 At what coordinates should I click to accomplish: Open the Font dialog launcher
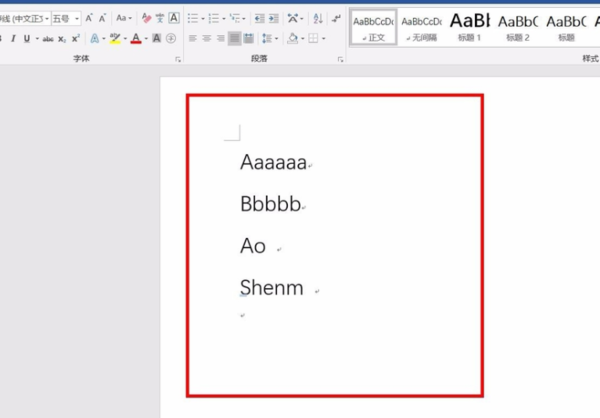point(178,59)
